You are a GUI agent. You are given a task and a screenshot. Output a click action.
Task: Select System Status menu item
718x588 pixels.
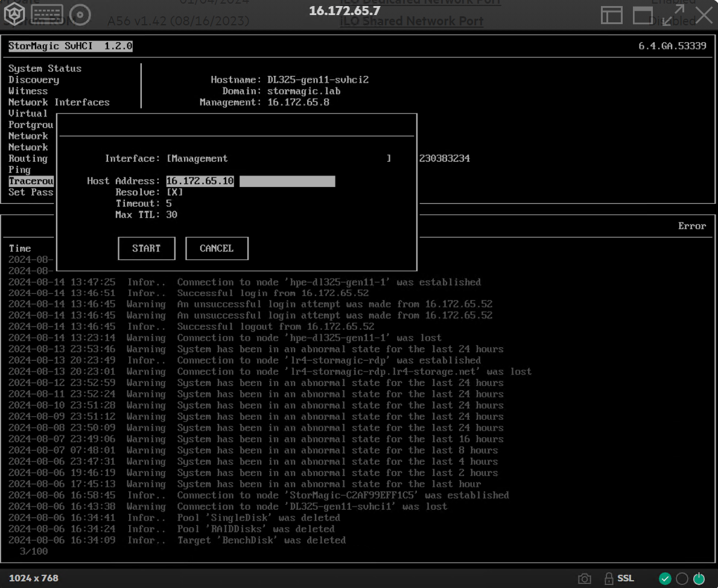[45, 68]
